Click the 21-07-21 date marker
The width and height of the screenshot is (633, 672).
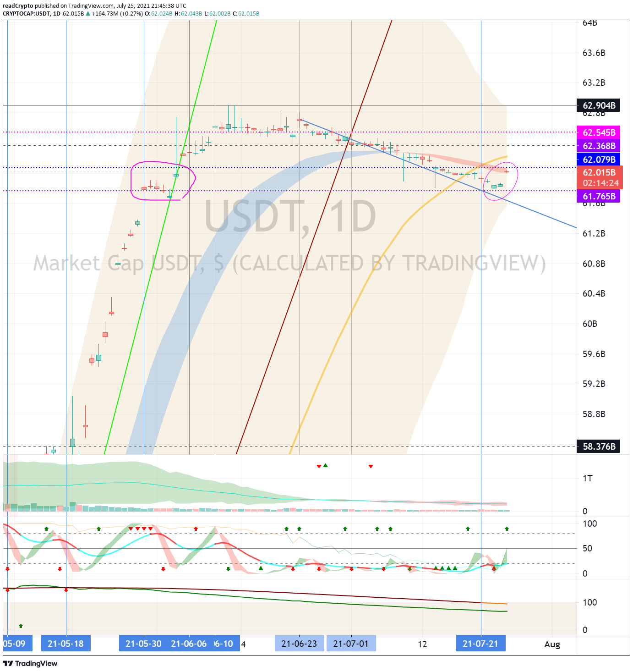pyautogui.click(x=480, y=644)
